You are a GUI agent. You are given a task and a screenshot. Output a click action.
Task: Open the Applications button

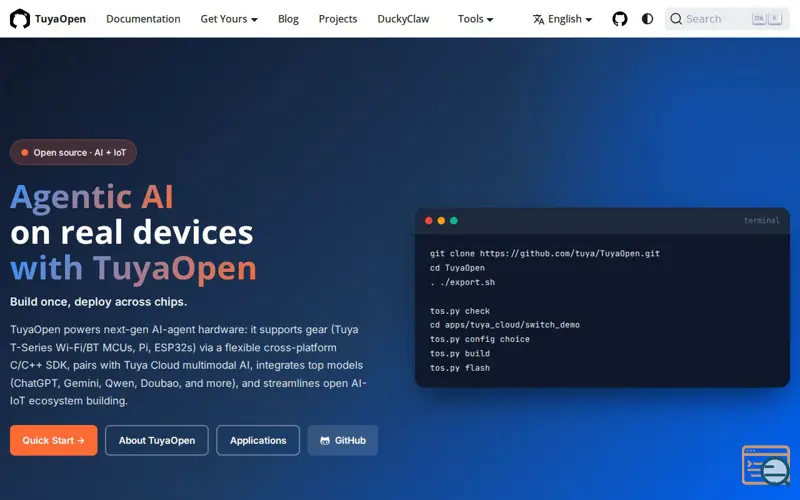coord(258,440)
